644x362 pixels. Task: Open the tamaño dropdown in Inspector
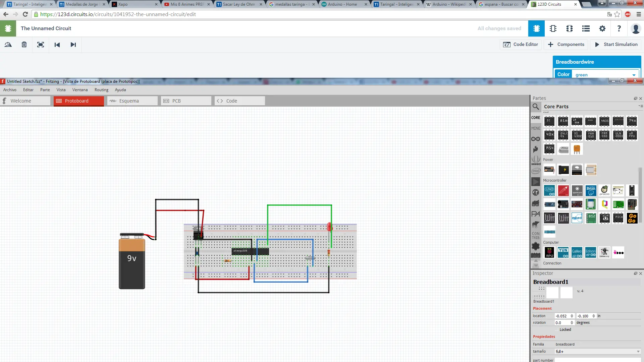click(x=598, y=351)
